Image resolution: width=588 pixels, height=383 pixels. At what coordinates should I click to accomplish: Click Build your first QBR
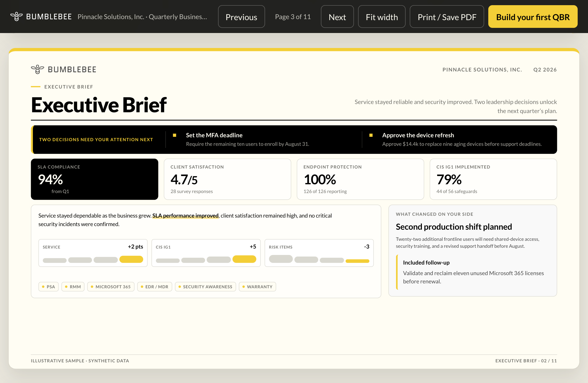click(x=533, y=17)
